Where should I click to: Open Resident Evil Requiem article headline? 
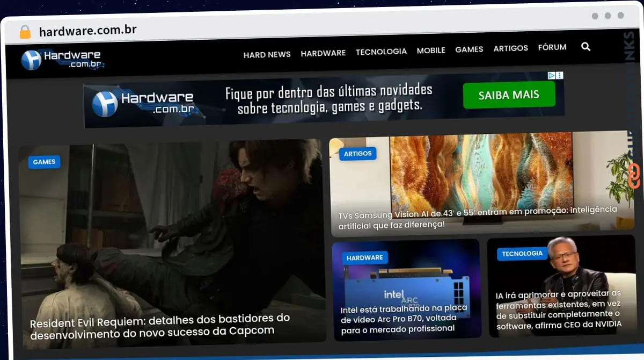[160, 326]
